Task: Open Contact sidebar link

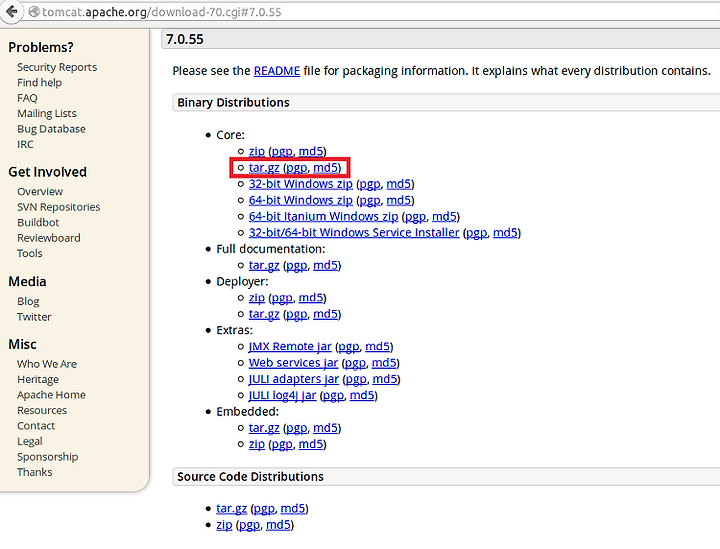Action: [x=36, y=426]
